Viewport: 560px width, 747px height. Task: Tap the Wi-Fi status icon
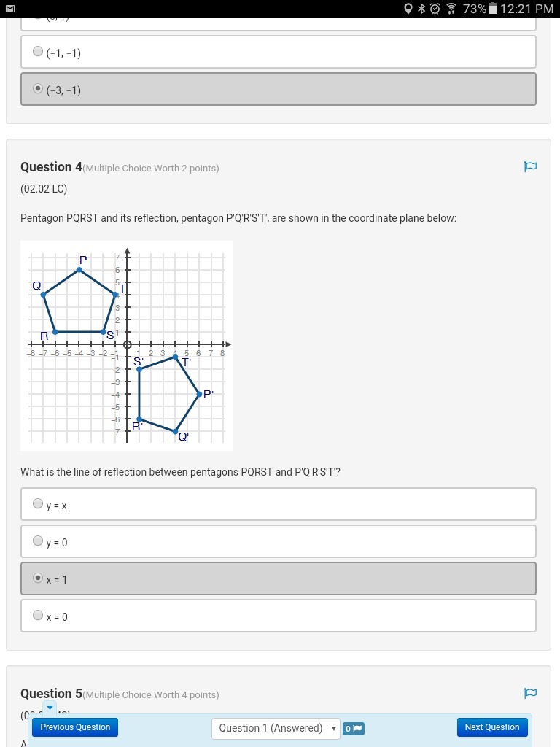pos(451,9)
